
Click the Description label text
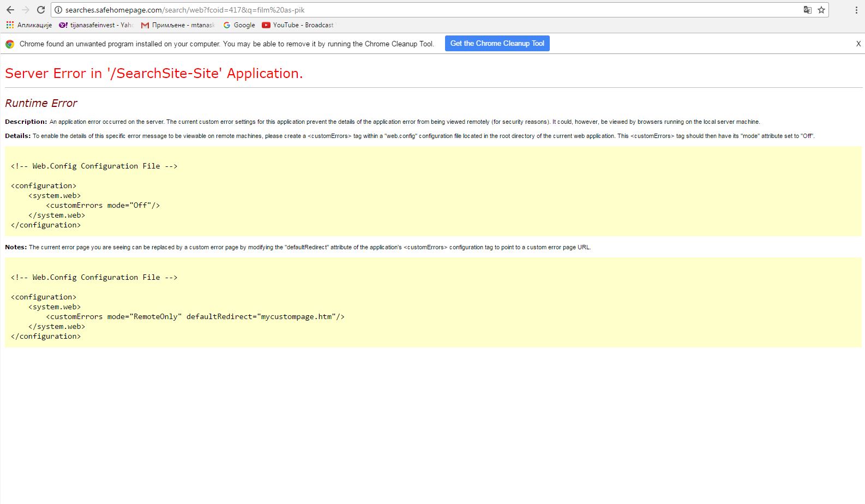pos(26,122)
